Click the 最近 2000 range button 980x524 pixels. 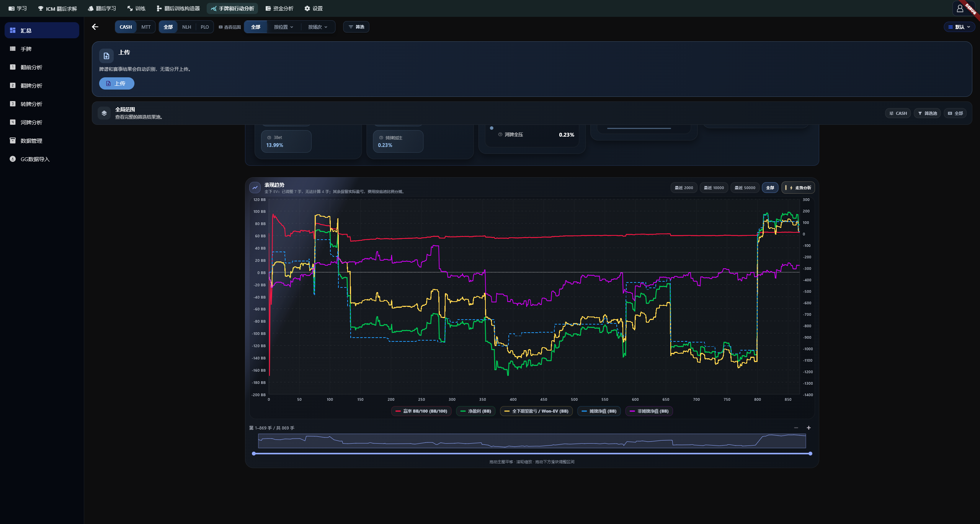point(684,188)
